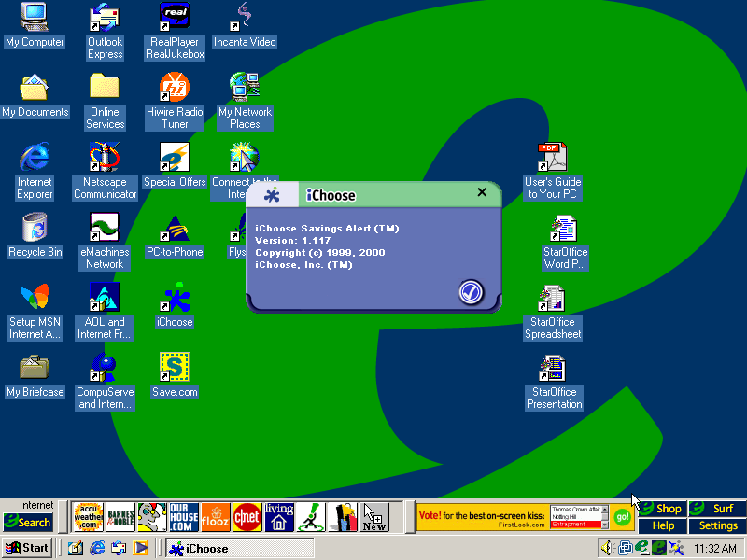747x560 pixels.
Task: Click the PC-to-Phone desktop shortcut
Action: [x=175, y=237]
